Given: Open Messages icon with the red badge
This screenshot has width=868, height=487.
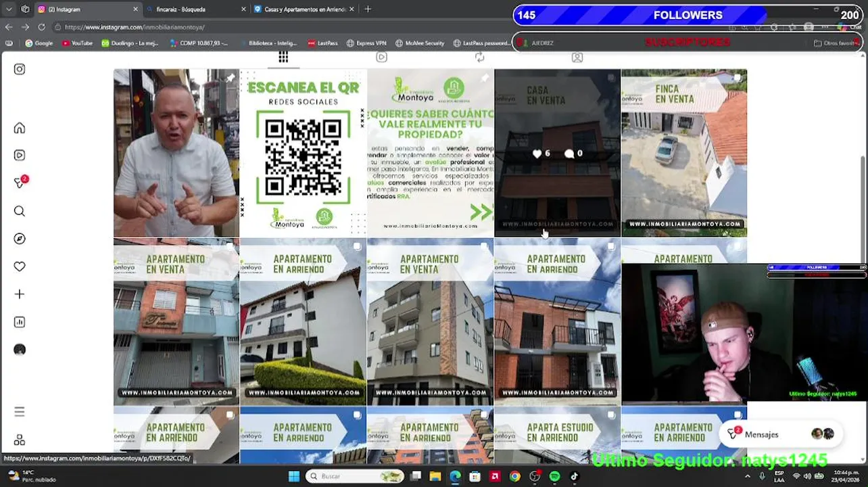Looking at the screenshot, I should (x=20, y=183).
